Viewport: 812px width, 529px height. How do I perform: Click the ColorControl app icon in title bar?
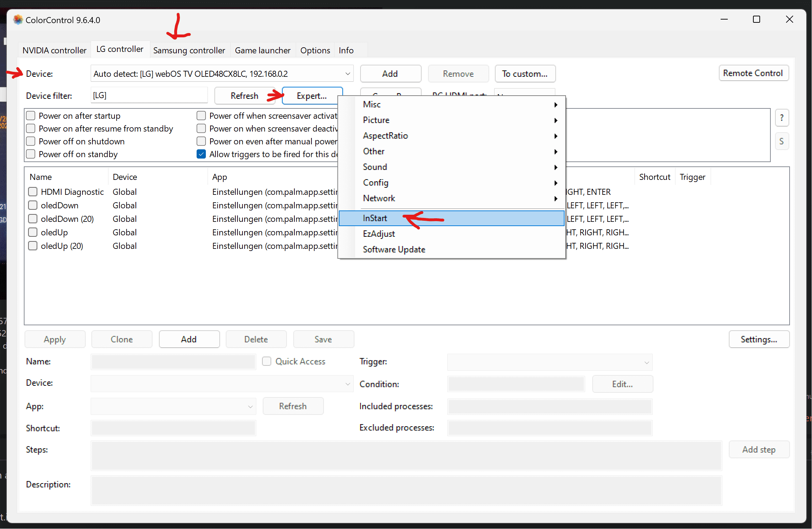18,20
